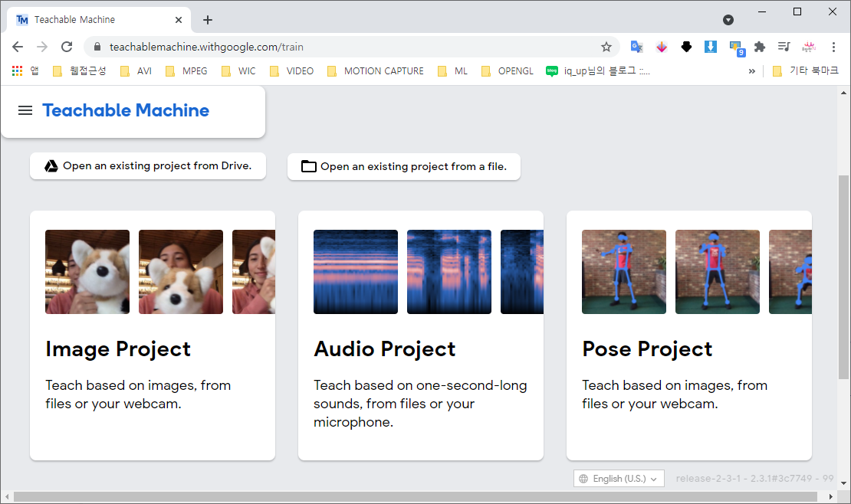Open the iq_up blog bookmark
Viewport: 851px width, 504px height.
pyautogui.click(x=597, y=71)
